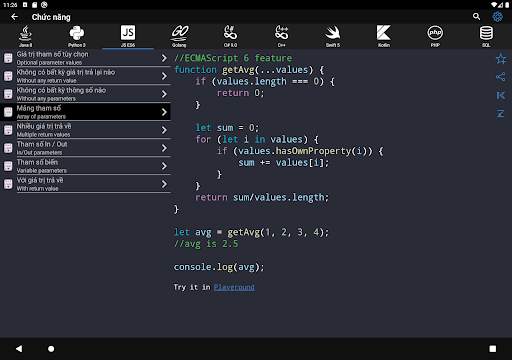
Task: Open search with the magnifier icon
Action: [x=476, y=16]
